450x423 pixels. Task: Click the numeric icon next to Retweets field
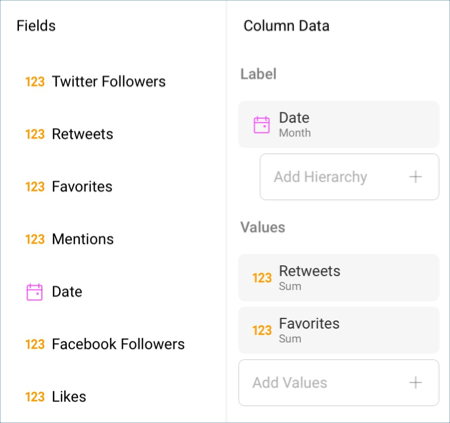point(35,134)
